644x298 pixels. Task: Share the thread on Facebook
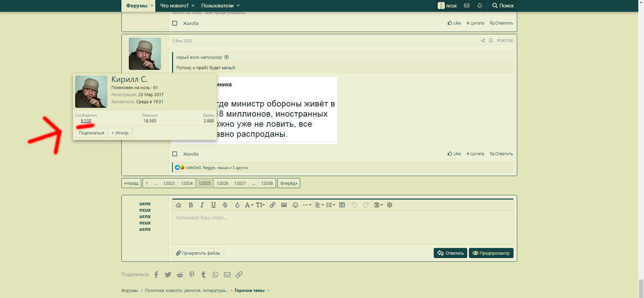[156, 275]
